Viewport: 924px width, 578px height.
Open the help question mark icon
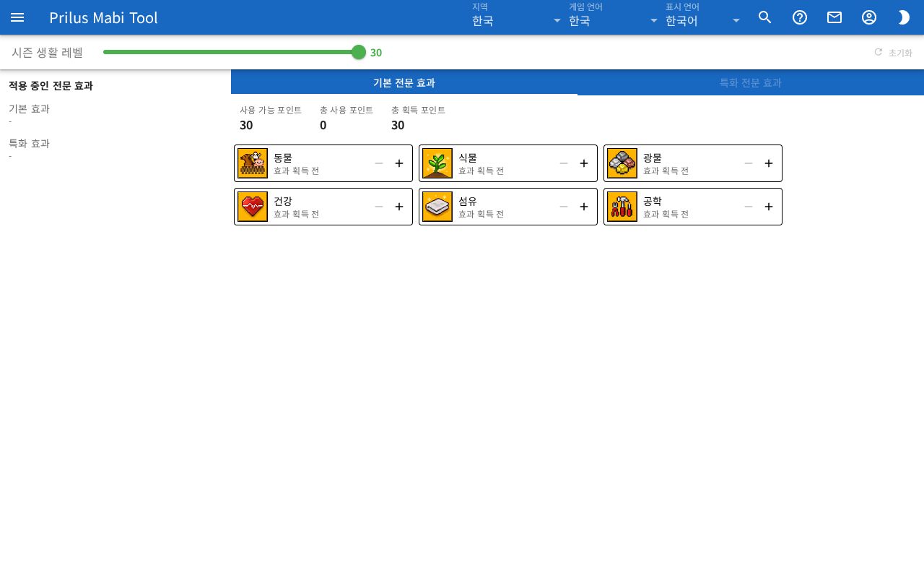800,17
